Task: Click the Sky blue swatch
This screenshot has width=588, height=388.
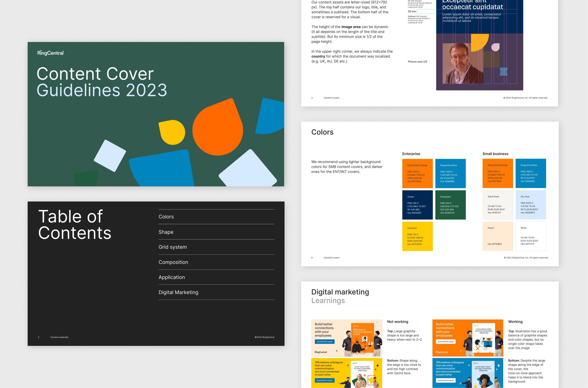Action: pos(531,205)
